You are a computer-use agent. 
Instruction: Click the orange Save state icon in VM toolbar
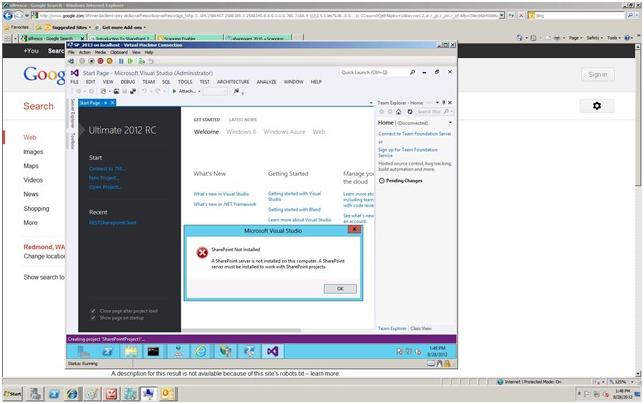pos(110,61)
